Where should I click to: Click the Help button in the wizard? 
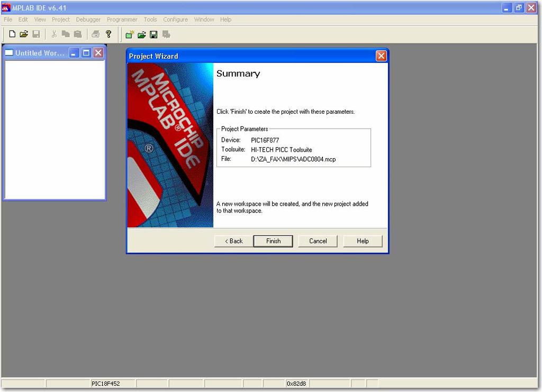tap(363, 241)
